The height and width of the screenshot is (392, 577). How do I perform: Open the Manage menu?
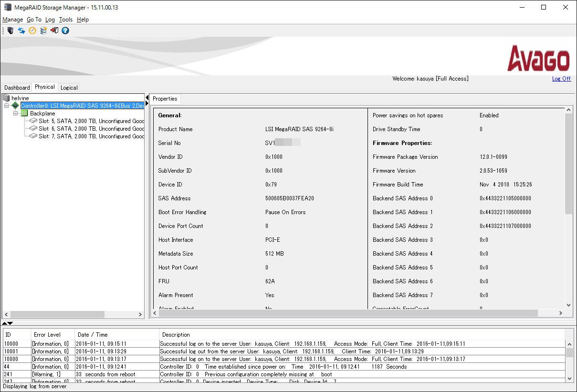tap(13, 20)
